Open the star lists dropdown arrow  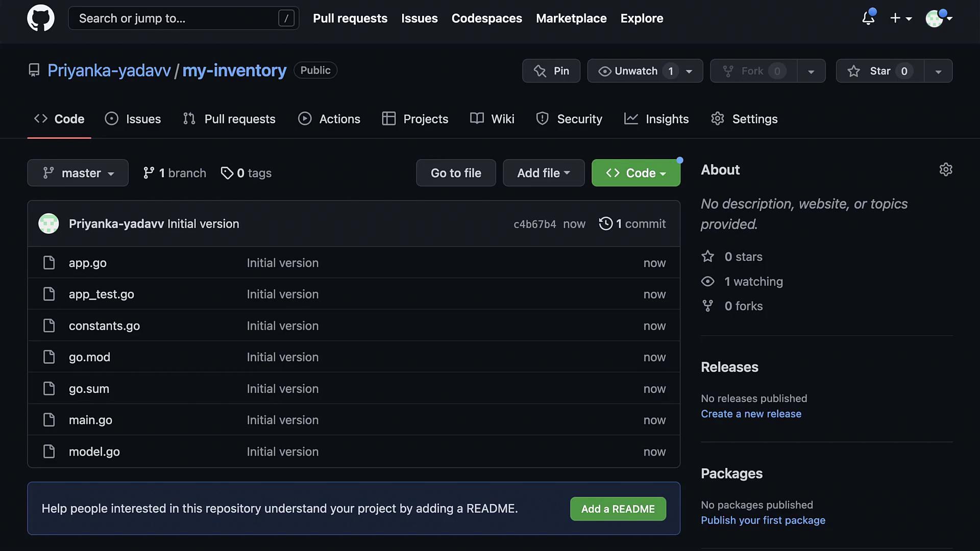(938, 71)
